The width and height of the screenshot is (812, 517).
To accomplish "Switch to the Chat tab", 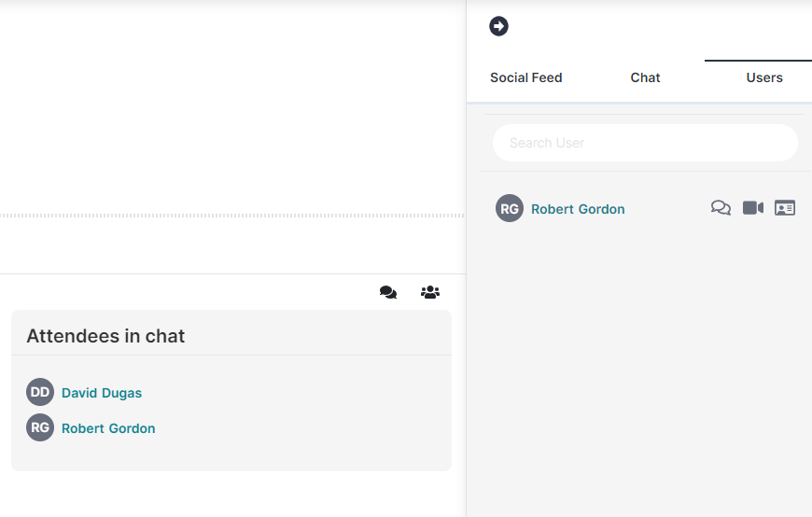I will click(645, 77).
